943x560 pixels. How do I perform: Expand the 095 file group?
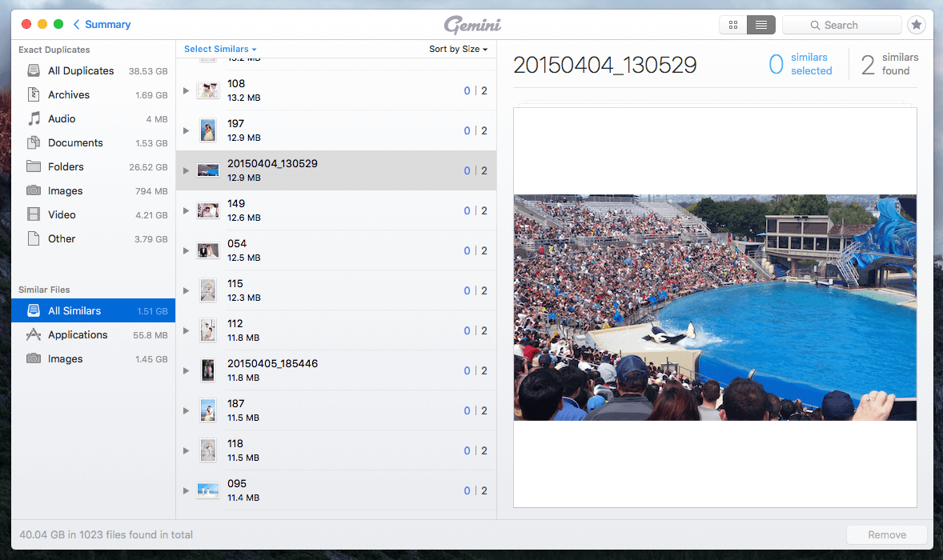(x=186, y=491)
